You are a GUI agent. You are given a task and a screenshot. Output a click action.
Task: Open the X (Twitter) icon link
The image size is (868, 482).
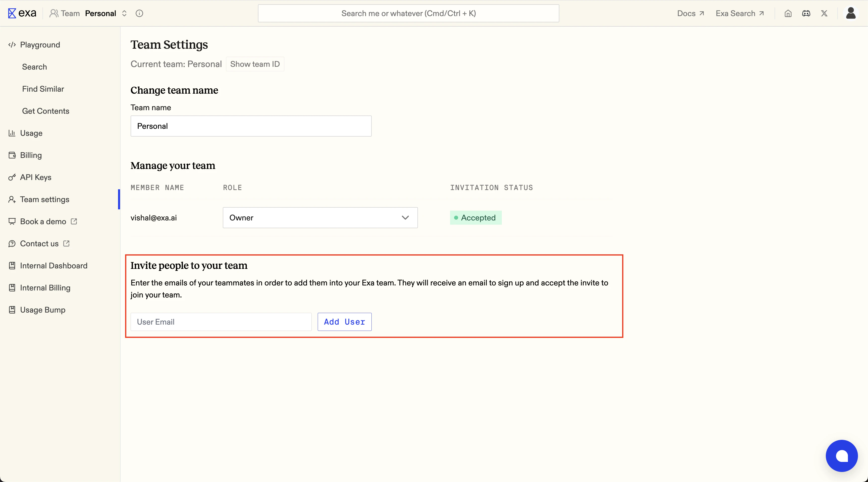click(824, 14)
